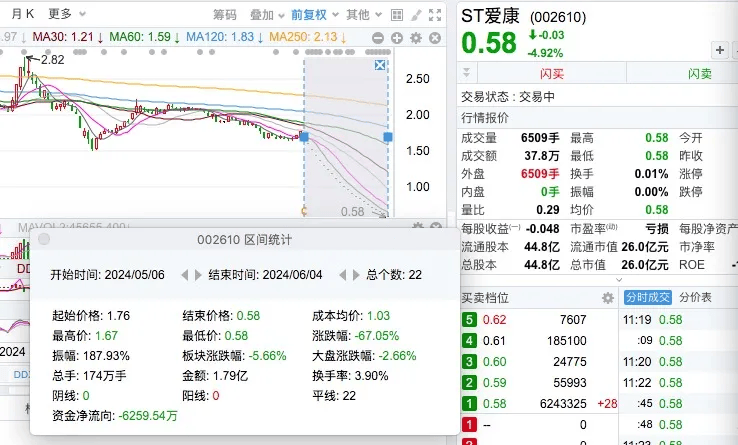Click previous arrow for 开始时间
The image size is (738, 445).
[x=184, y=275]
